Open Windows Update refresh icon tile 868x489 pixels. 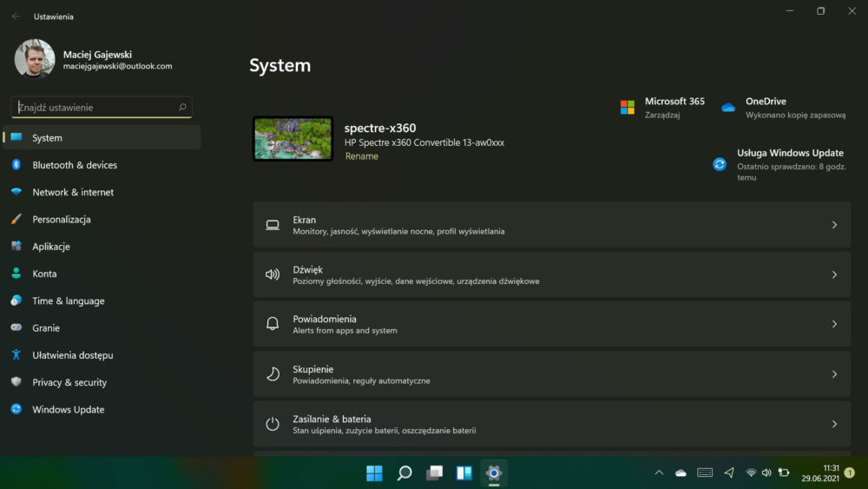pyautogui.click(x=719, y=164)
